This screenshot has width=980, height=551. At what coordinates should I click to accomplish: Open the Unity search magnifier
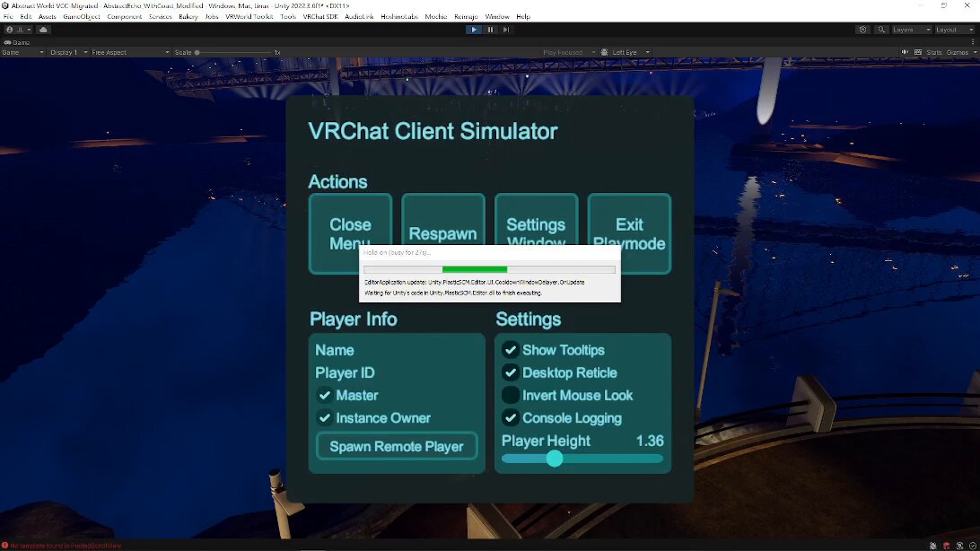pos(881,30)
